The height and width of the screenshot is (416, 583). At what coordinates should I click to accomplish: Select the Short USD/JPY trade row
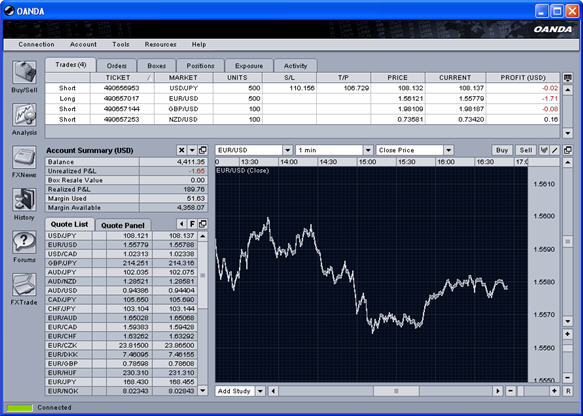pos(302,88)
